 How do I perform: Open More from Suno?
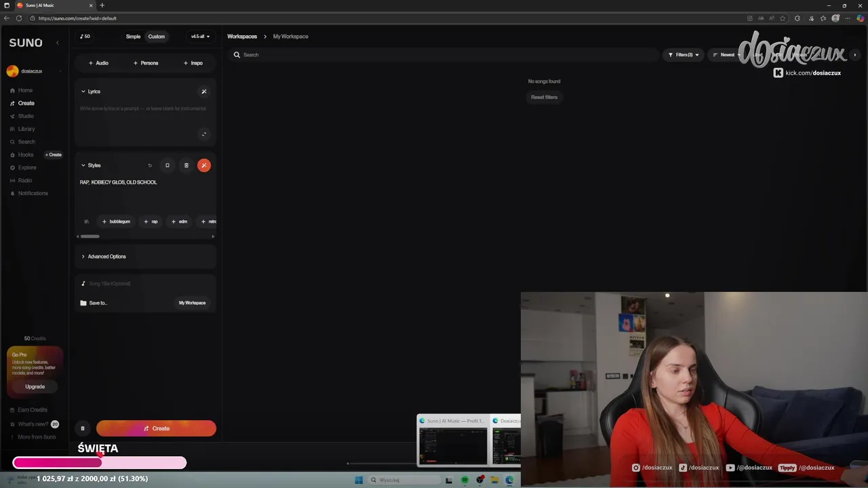[x=33, y=437]
